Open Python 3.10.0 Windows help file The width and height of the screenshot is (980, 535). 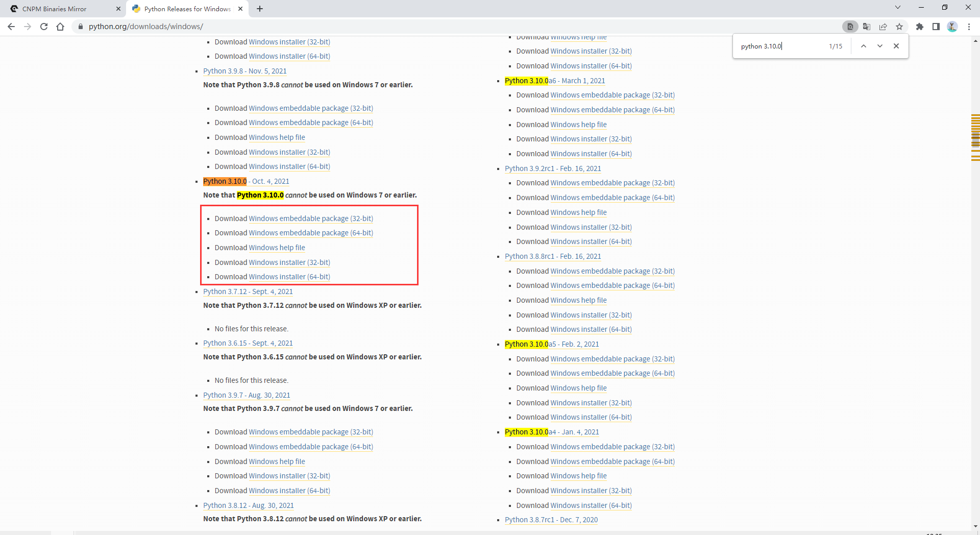pos(277,248)
